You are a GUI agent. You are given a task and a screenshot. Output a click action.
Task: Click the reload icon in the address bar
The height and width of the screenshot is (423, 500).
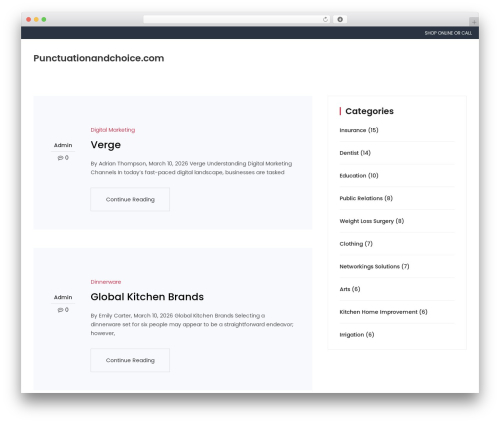325,20
